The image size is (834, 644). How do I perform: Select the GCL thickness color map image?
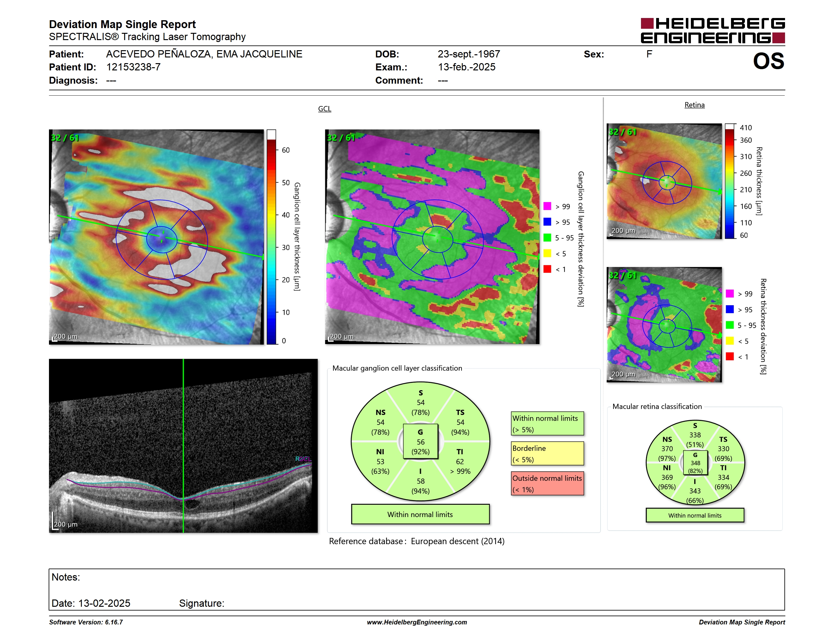pyautogui.click(x=156, y=237)
